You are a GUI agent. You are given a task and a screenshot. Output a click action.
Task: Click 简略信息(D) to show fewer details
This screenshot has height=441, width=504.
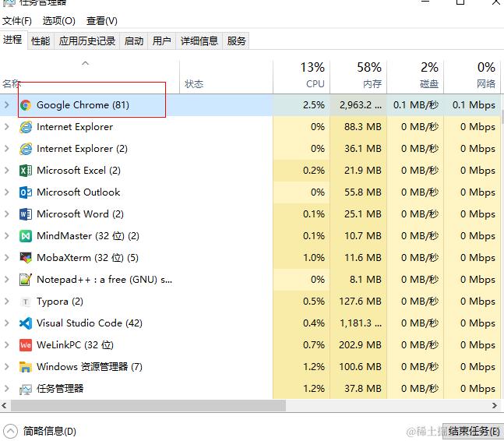point(50,431)
